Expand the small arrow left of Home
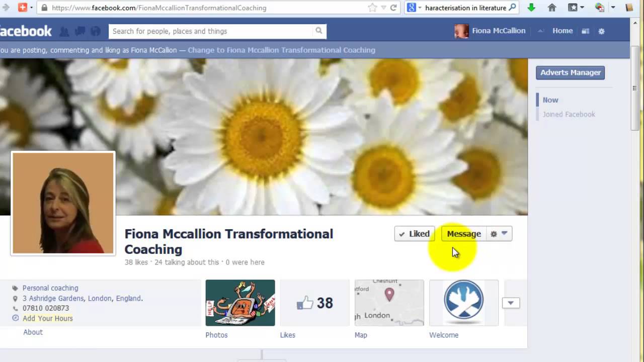This screenshot has width=644, height=362. (x=540, y=31)
